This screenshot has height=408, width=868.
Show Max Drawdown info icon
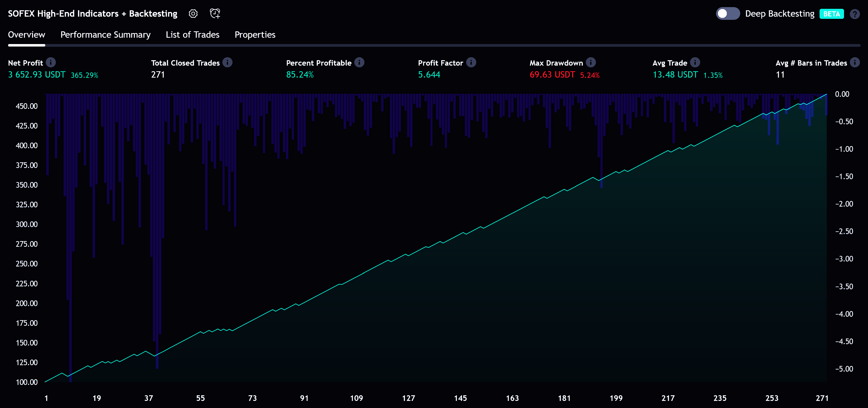pos(591,62)
